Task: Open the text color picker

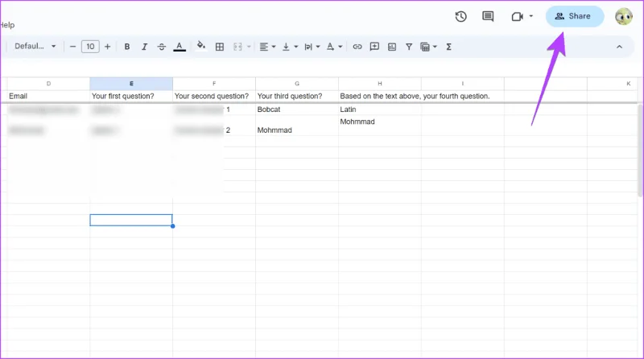Action: (179, 47)
